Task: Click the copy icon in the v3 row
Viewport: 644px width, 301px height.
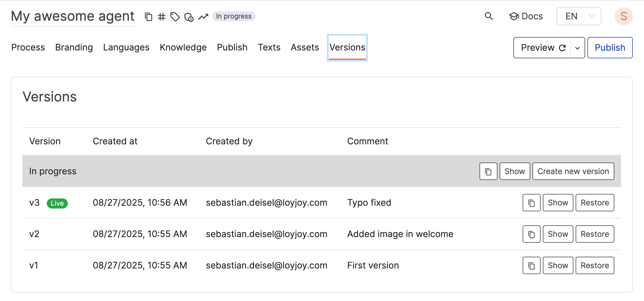Action: click(531, 202)
